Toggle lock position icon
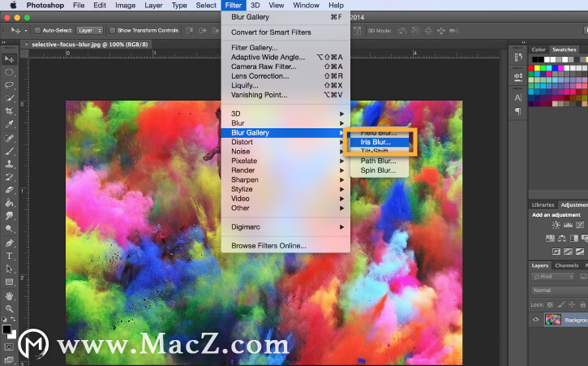The height and width of the screenshot is (366, 588). [x=572, y=305]
